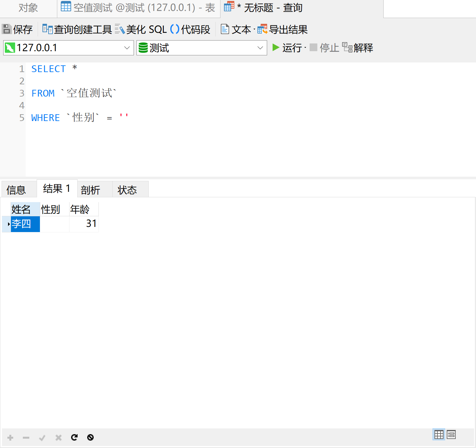Expand the 测试 database dropdown

(x=260, y=48)
